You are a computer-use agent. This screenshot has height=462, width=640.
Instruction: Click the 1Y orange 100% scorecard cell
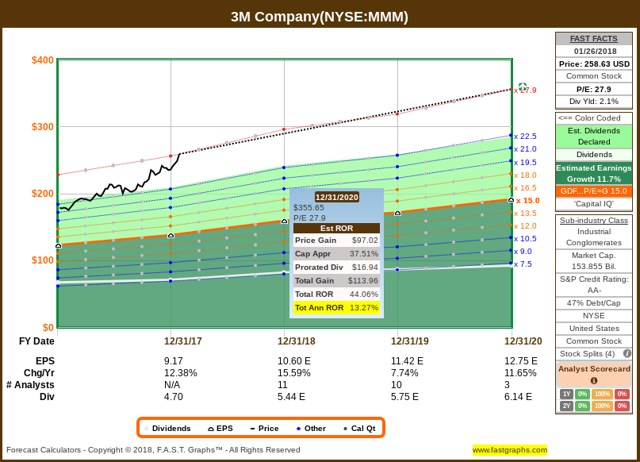(602, 394)
